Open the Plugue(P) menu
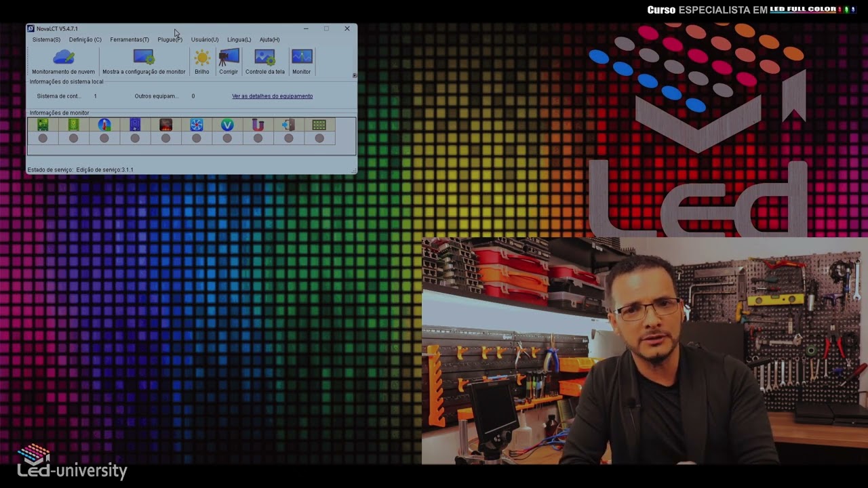The image size is (868, 488). click(x=170, y=40)
